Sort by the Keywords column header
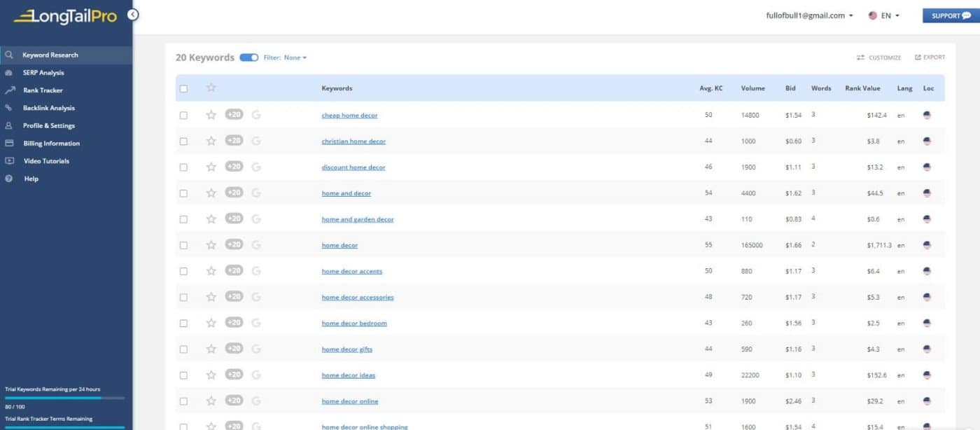 pyautogui.click(x=337, y=88)
